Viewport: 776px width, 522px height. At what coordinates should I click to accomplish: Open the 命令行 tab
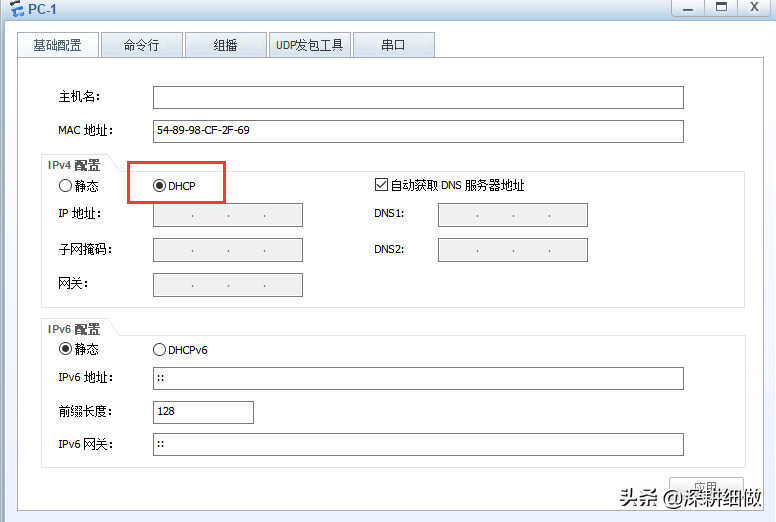coord(142,45)
